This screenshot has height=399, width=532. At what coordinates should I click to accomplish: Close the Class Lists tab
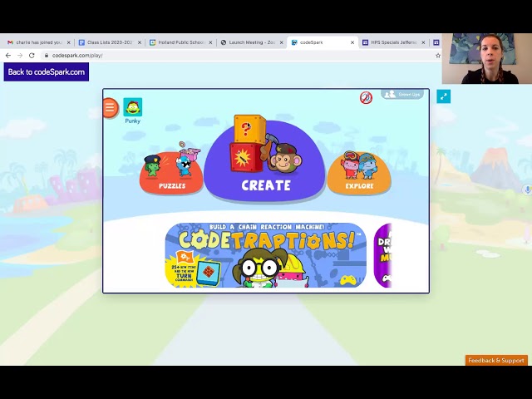pyautogui.click(x=140, y=42)
